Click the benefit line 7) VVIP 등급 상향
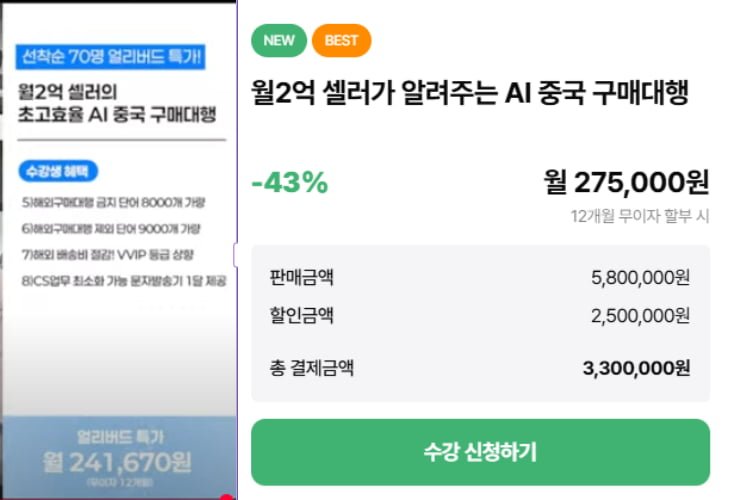 pyautogui.click(x=108, y=255)
